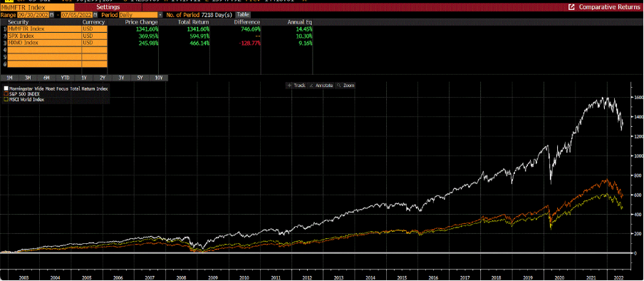Viewport: 644px width, 281px height.
Task: Open calendar picker for range start date
Action: pyautogui.click(x=52, y=15)
